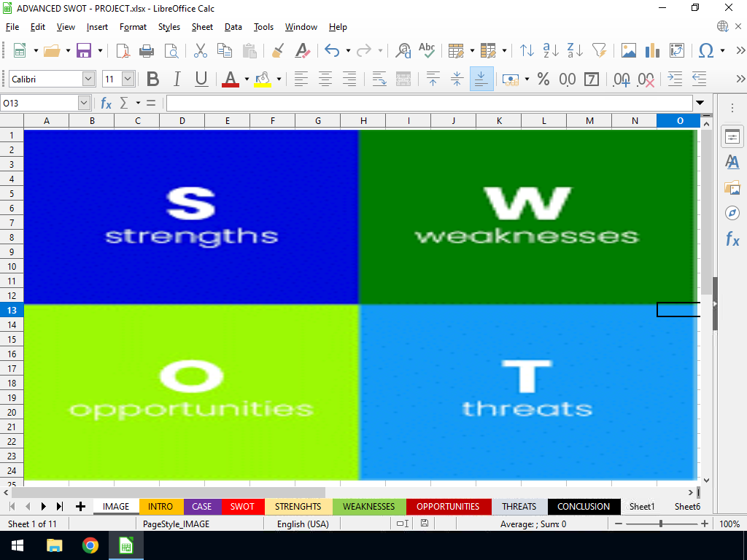Click the Sort descending icon
Image resolution: width=747 pixels, height=560 pixels.
click(575, 50)
